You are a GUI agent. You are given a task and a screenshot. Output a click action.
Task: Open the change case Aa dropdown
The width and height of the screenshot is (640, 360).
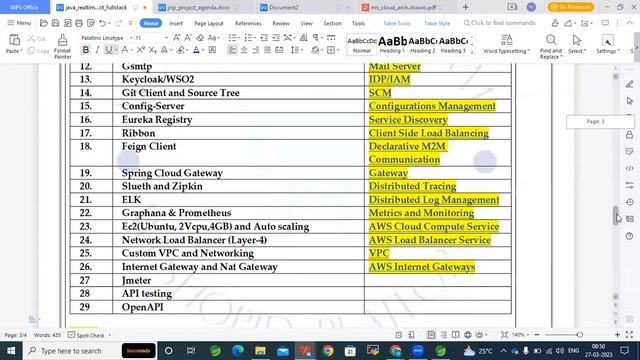coord(213,38)
